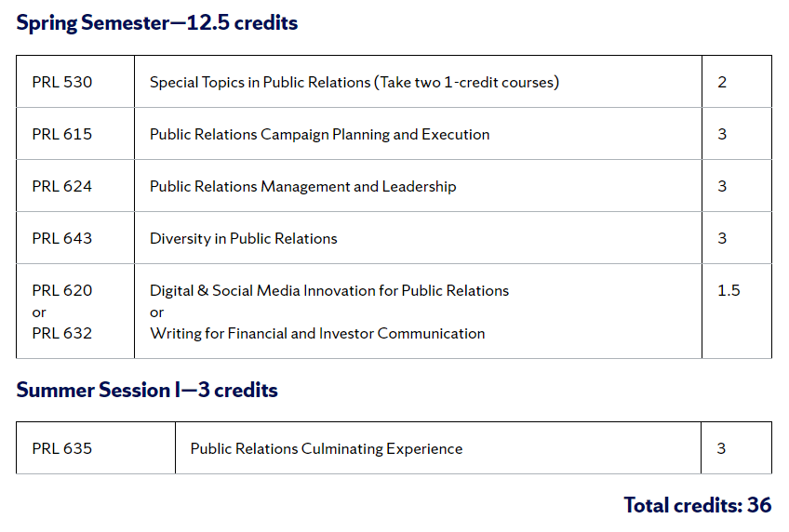Select the PRL 530 course code
The height and width of the screenshot is (532, 789).
(62, 82)
